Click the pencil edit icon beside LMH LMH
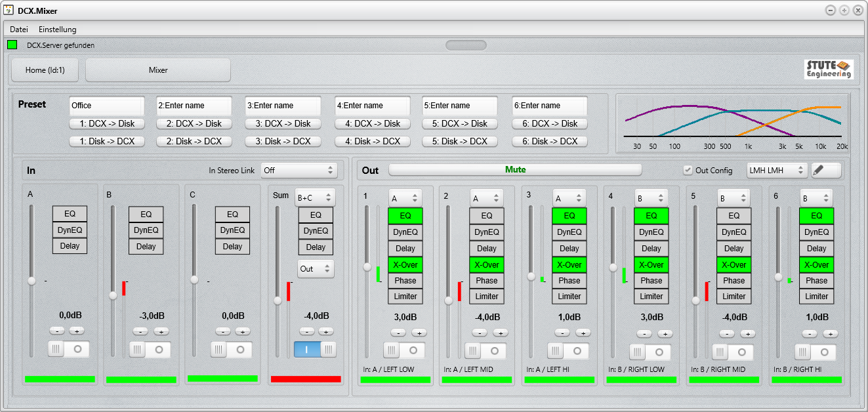 (827, 170)
